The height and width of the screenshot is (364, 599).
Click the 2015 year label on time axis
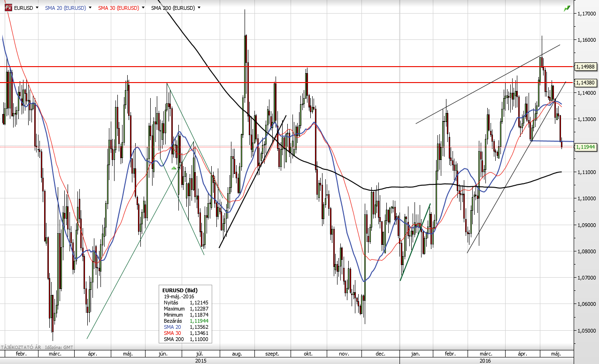[200, 361]
